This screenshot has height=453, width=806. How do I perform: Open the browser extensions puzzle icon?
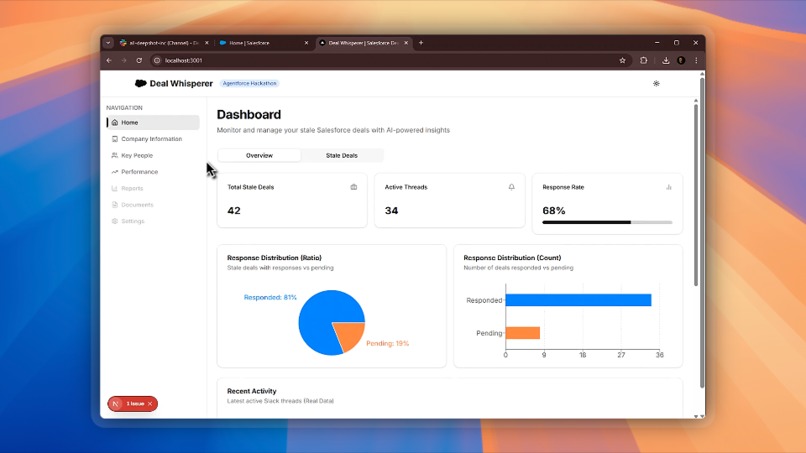click(x=644, y=60)
